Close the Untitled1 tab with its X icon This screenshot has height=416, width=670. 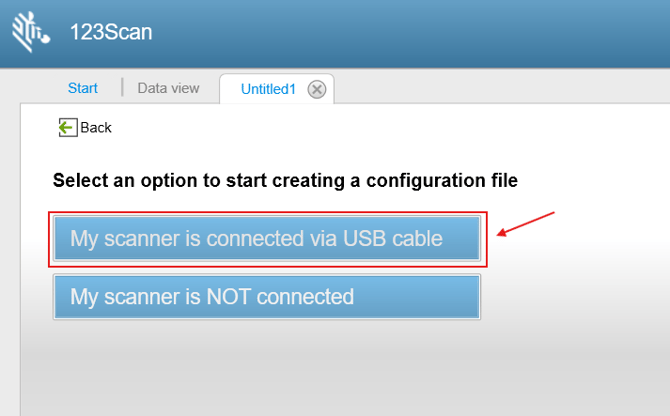[317, 89]
